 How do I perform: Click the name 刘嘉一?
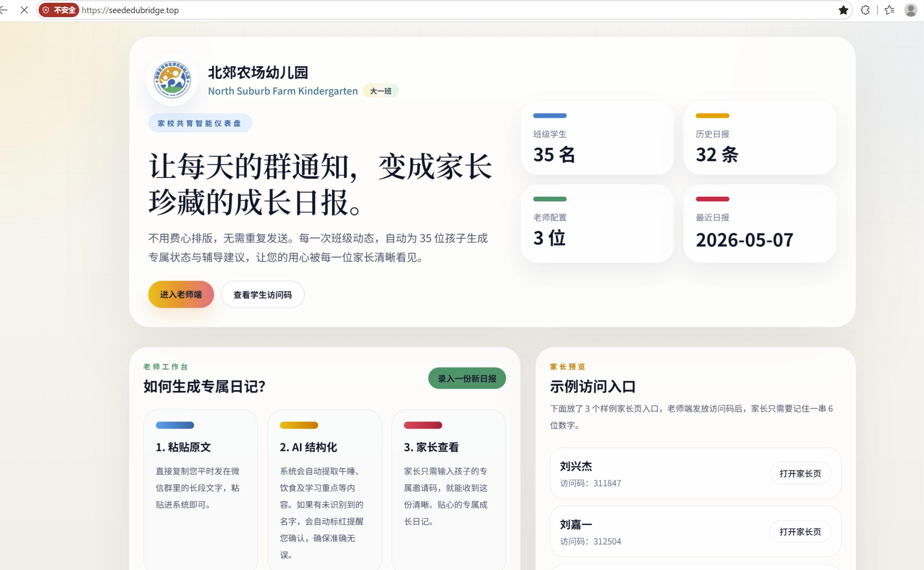(576, 524)
